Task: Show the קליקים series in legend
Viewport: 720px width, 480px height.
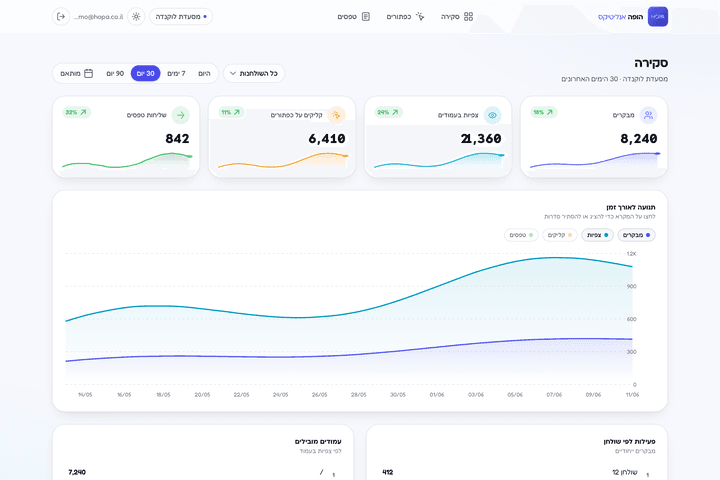Action: 560,235
